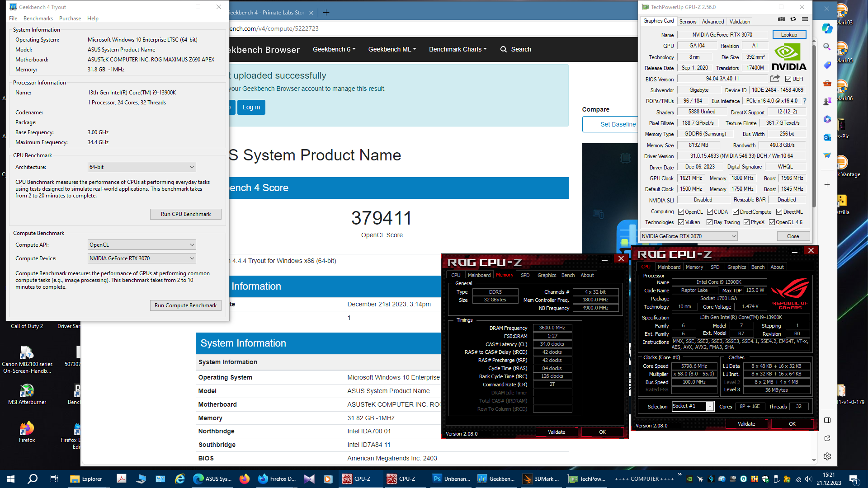Switch to SPD tab in CPU-Z memory window

click(x=525, y=275)
